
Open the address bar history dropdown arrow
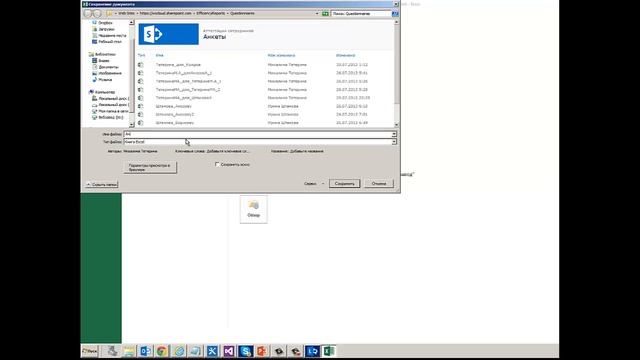point(317,13)
